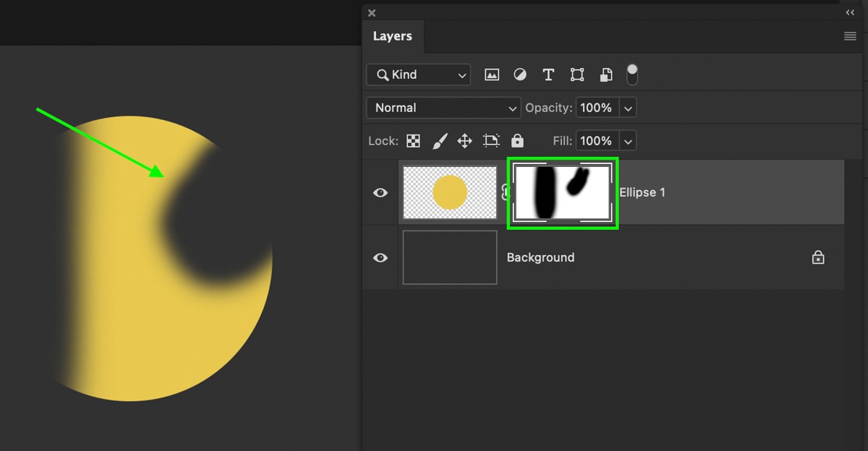Viewport: 868px width, 451px height.
Task: Filter for smart objects icon
Action: (606, 74)
